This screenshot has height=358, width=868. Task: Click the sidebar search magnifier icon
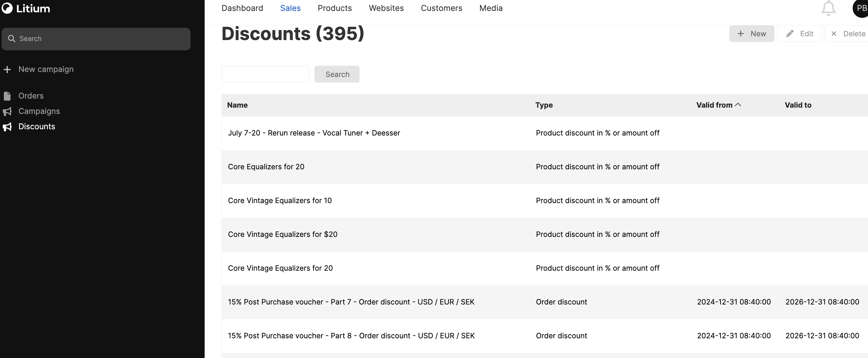pos(12,39)
